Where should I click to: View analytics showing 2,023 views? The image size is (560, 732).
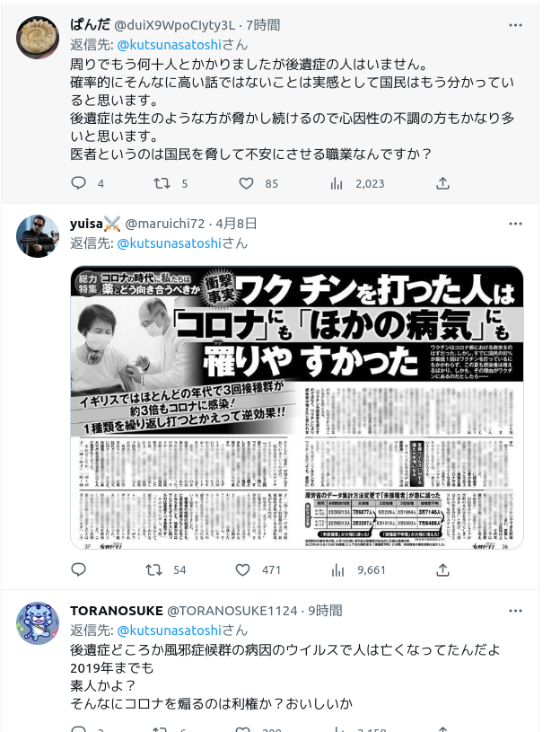click(357, 183)
